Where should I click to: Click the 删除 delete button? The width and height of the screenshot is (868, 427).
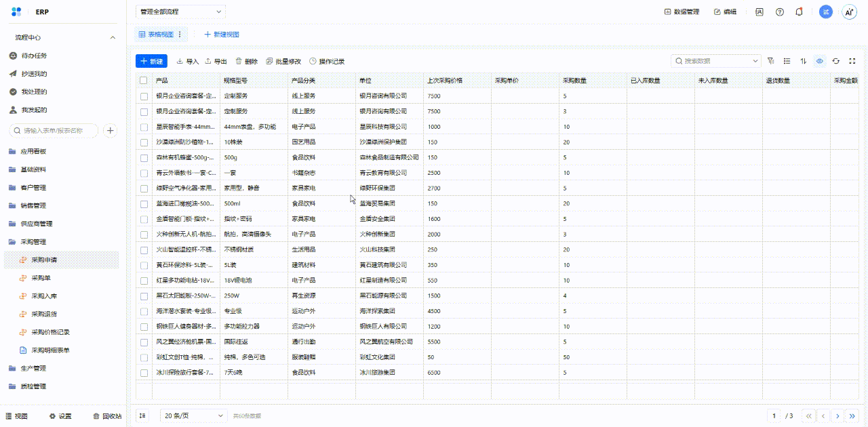(246, 61)
